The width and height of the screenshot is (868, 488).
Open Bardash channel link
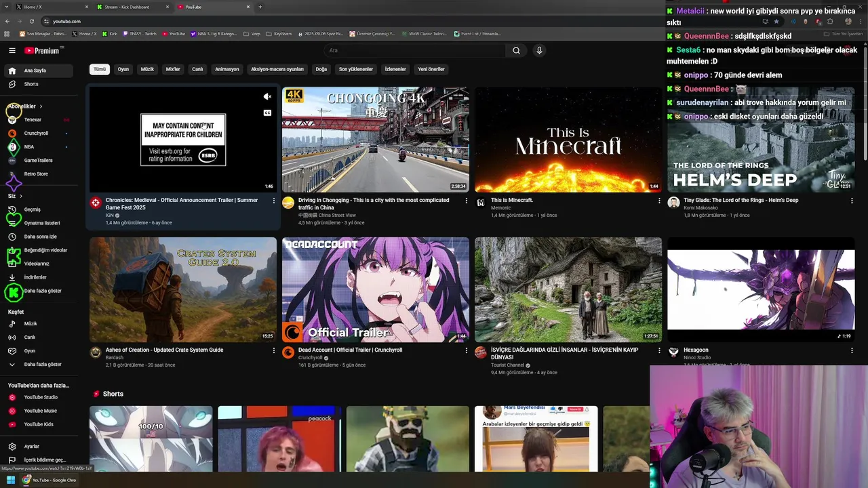click(115, 358)
